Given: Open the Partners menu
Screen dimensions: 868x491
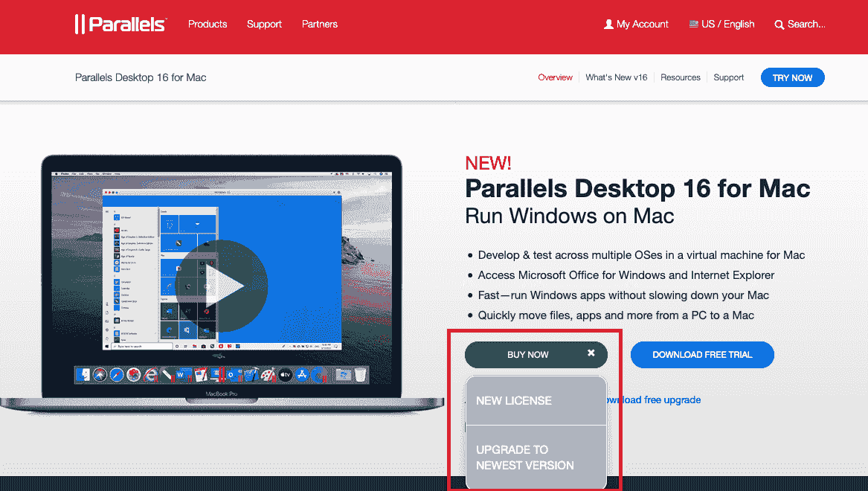Looking at the screenshot, I should [x=319, y=24].
